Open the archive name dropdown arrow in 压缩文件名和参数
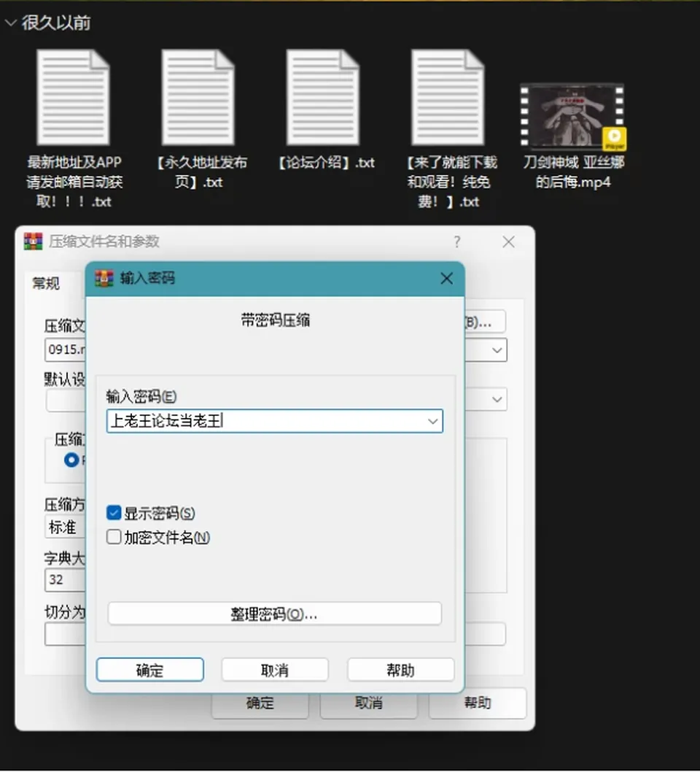700x772 pixels. click(497, 350)
